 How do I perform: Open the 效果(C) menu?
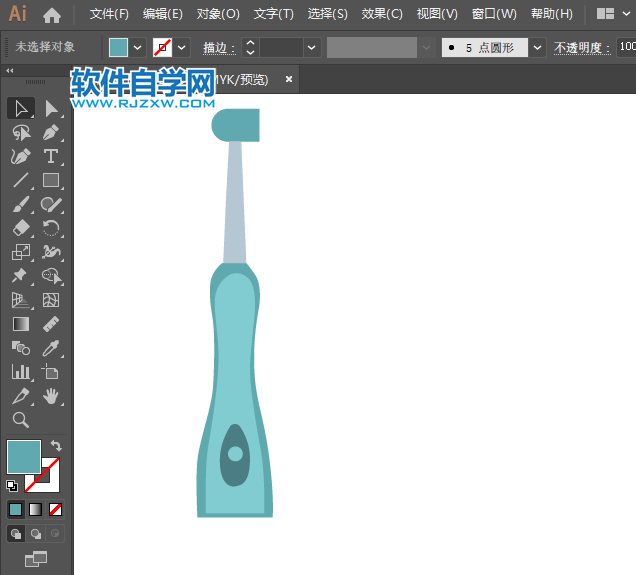tap(382, 14)
